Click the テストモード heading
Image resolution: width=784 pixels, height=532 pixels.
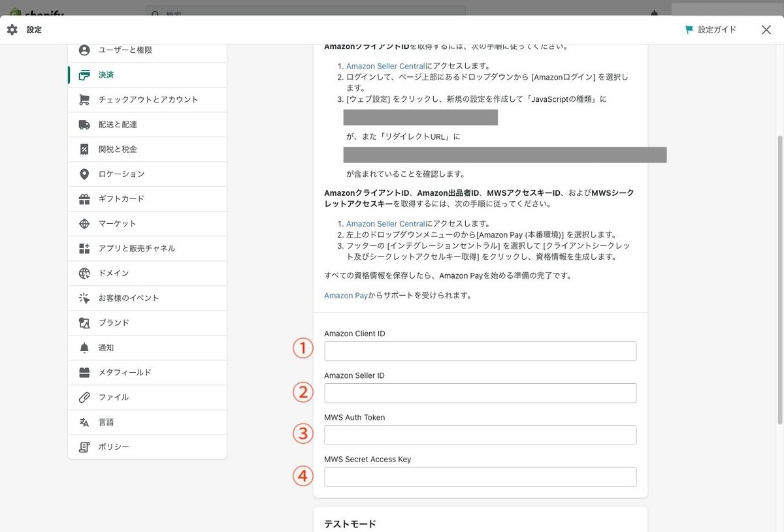tap(350, 524)
